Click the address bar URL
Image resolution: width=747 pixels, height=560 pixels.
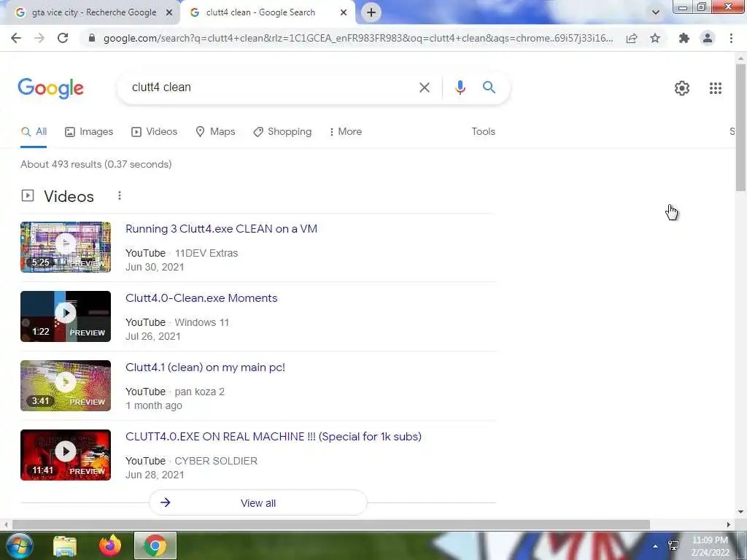click(357, 38)
